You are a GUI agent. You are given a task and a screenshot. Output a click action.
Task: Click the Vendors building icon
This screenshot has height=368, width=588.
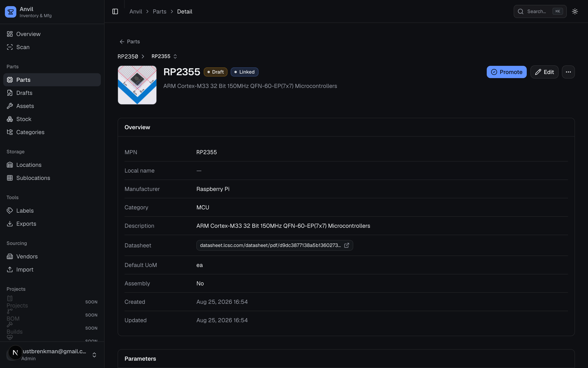[x=10, y=256]
